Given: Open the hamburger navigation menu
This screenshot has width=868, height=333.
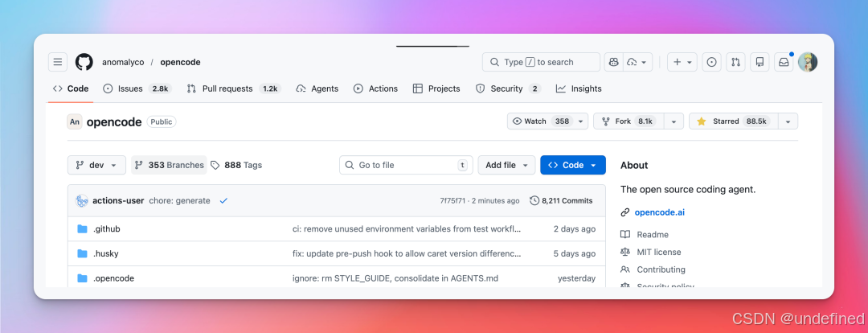Looking at the screenshot, I should pyautogui.click(x=58, y=62).
